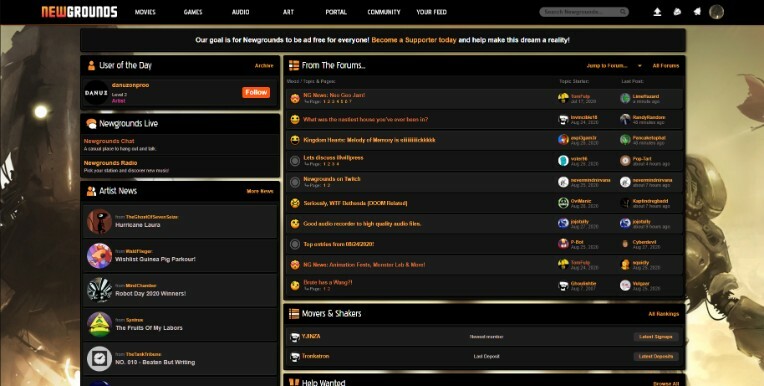764x386 pixels.
Task: Click the Latest Signups button
Action: [x=656, y=337]
